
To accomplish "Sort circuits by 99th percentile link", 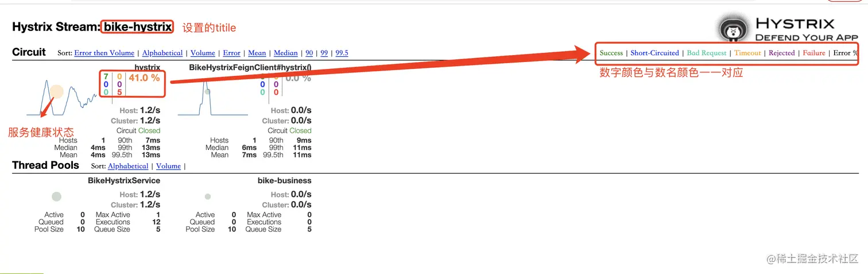I will click(324, 53).
